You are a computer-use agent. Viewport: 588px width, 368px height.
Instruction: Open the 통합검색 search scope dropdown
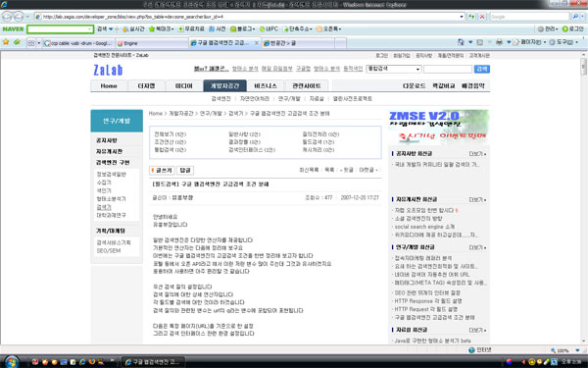coord(417,69)
